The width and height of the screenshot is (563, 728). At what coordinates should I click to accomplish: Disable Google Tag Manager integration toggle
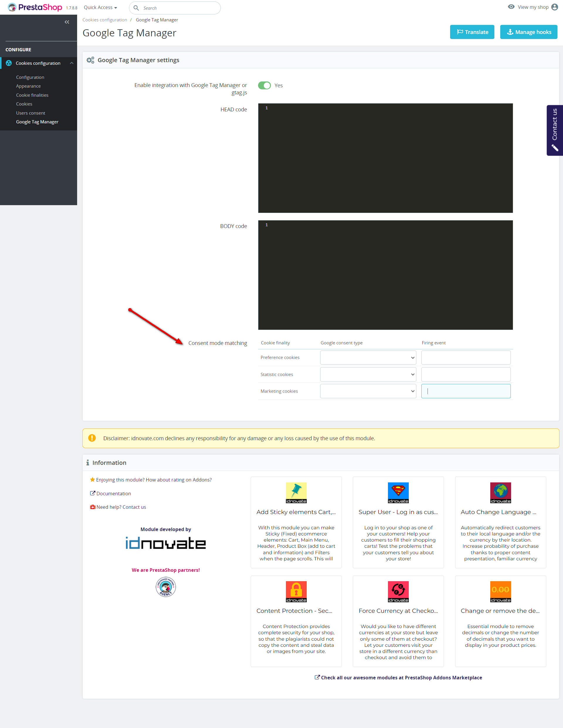click(x=264, y=85)
